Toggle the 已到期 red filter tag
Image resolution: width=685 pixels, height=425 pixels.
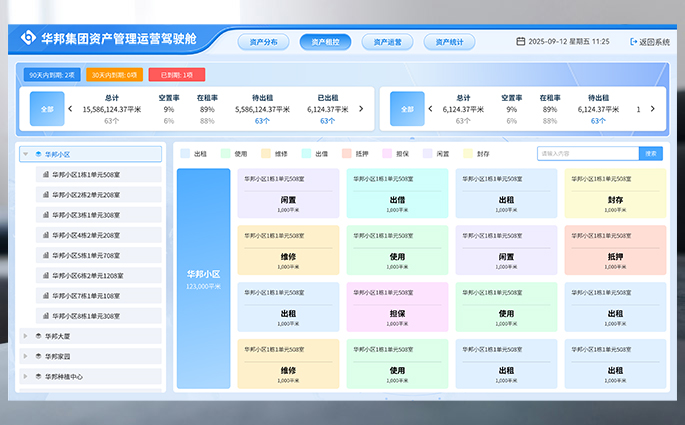coord(176,74)
